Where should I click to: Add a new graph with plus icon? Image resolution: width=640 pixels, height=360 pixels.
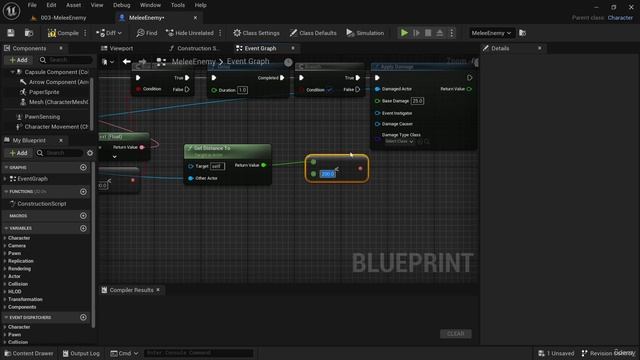click(x=83, y=167)
